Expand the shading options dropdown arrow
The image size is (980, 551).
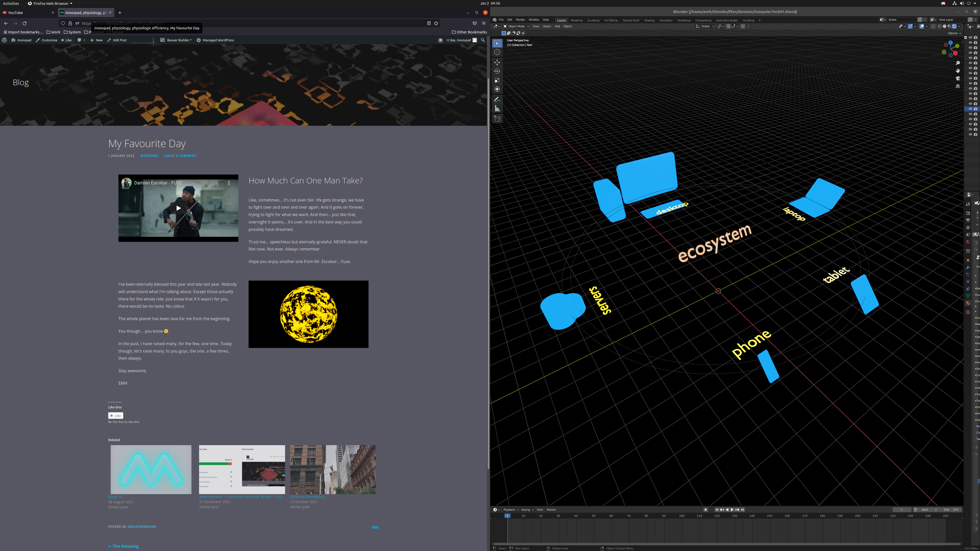coord(959,26)
